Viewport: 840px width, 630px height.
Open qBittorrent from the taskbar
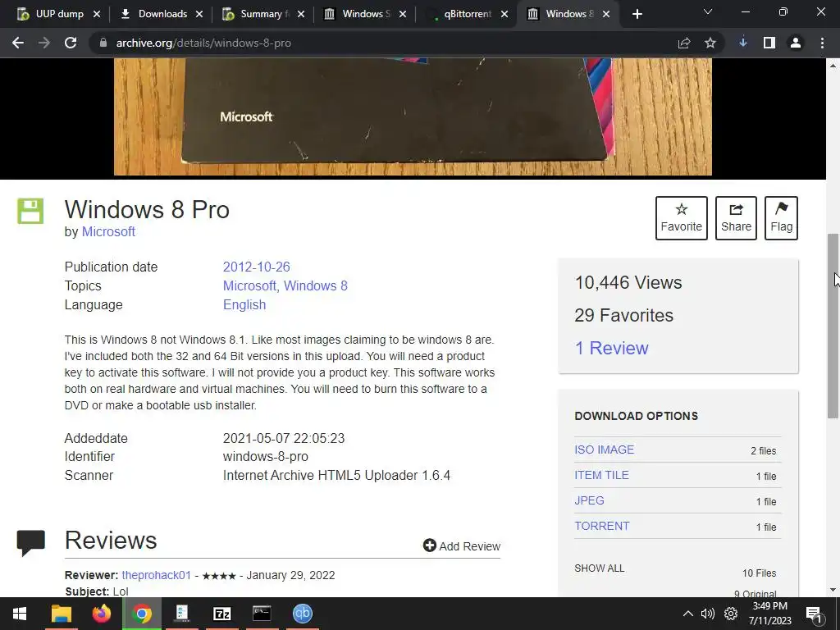click(302, 614)
